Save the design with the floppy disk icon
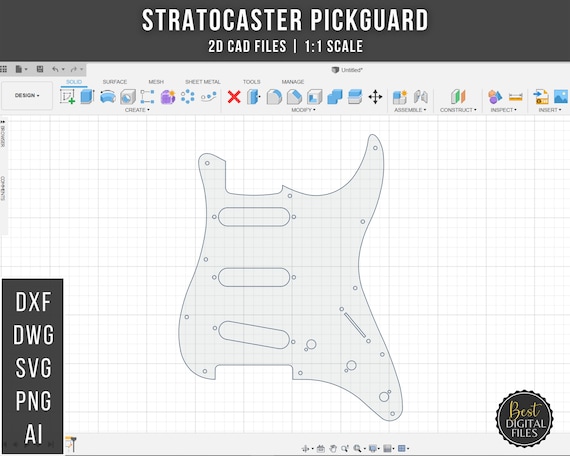The image size is (570, 456). (40, 69)
